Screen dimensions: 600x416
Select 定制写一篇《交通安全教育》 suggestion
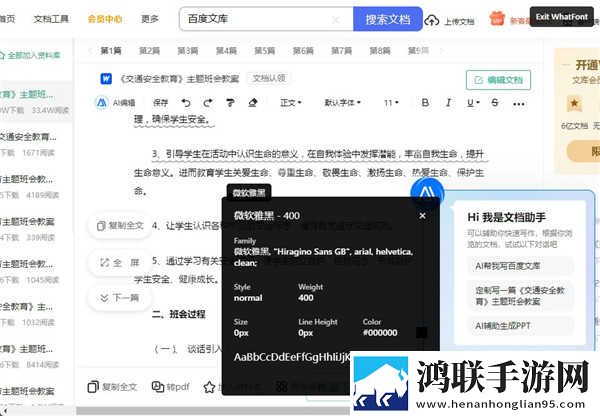click(521, 296)
